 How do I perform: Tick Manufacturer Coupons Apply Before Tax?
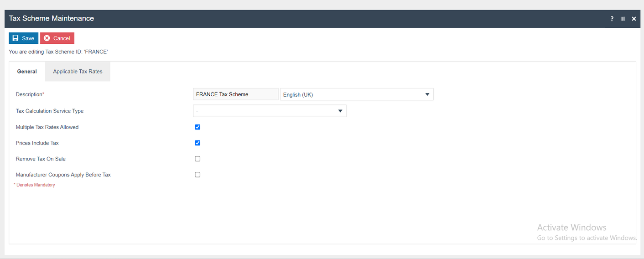pyautogui.click(x=197, y=175)
